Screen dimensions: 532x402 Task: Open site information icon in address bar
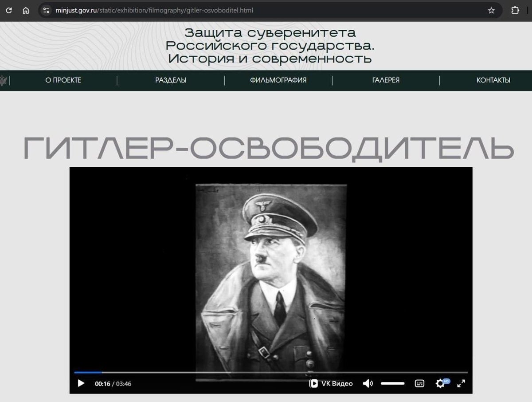pos(46,10)
